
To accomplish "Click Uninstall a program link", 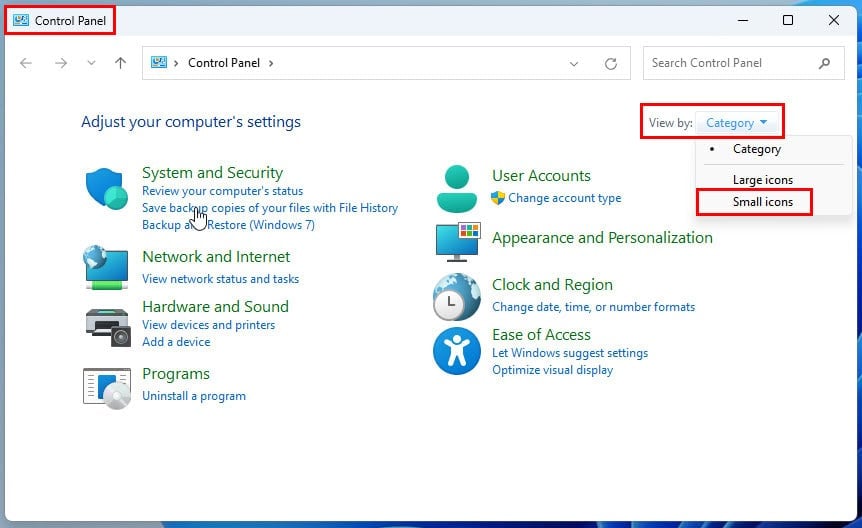I will tap(194, 396).
